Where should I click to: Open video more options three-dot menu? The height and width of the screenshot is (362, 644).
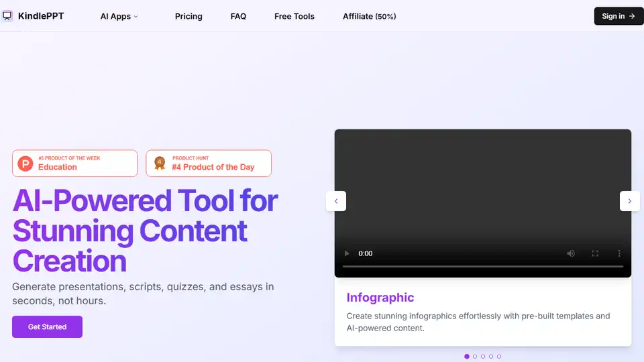click(x=619, y=253)
